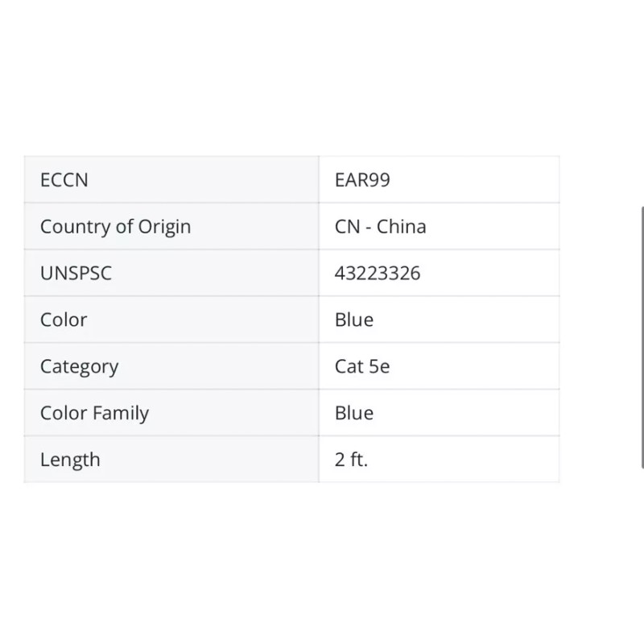This screenshot has width=644, height=644.
Task: Click the vertical scrollbar thumb
Action: [642, 336]
